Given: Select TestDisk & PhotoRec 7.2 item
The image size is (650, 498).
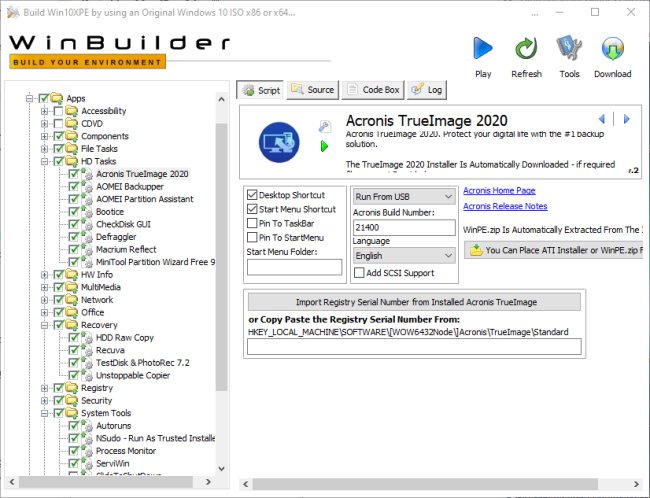Looking at the screenshot, I should (143, 363).
